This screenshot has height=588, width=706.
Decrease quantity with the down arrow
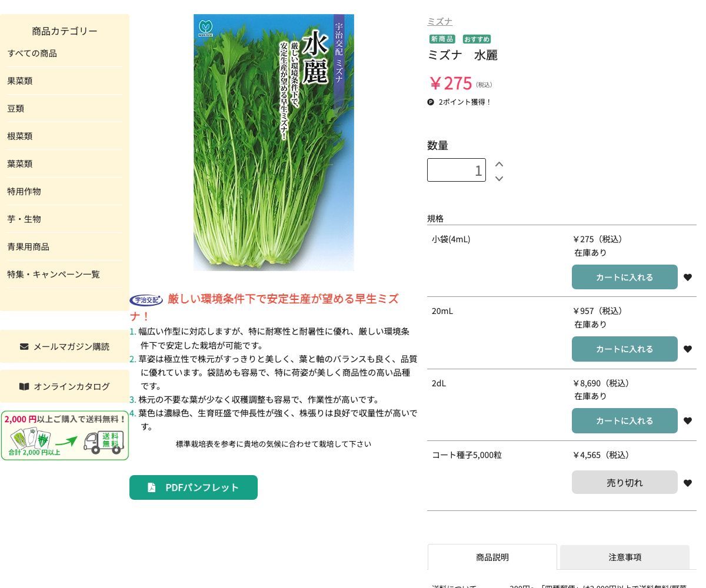[x=499, y=178]
